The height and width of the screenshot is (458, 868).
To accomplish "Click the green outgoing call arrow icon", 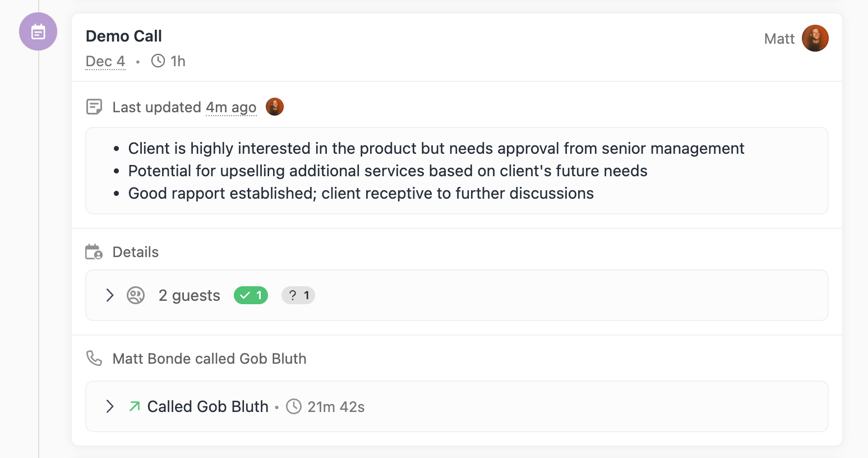I will coord(135,406).
